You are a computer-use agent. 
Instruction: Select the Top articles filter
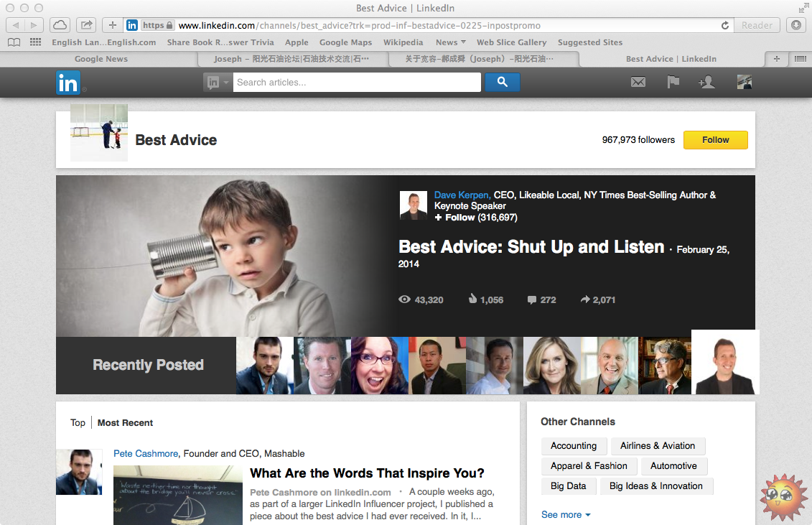coord(78,423)
